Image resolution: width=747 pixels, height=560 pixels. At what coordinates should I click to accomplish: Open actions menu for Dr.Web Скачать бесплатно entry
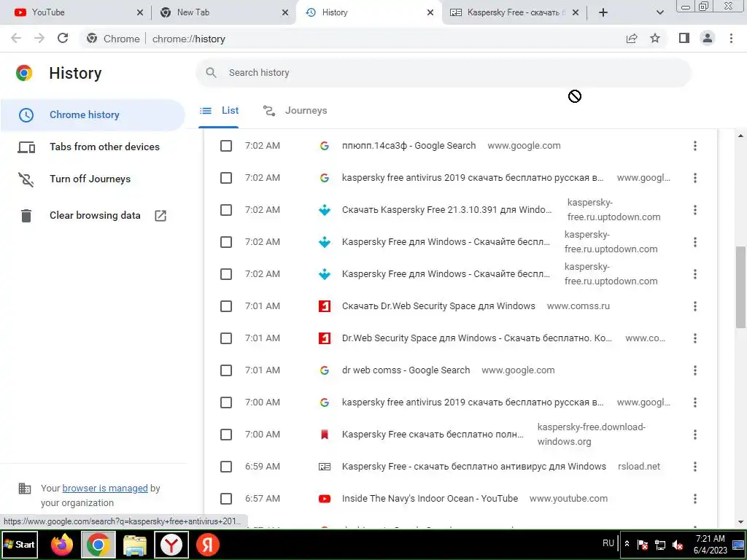[695, 338]
